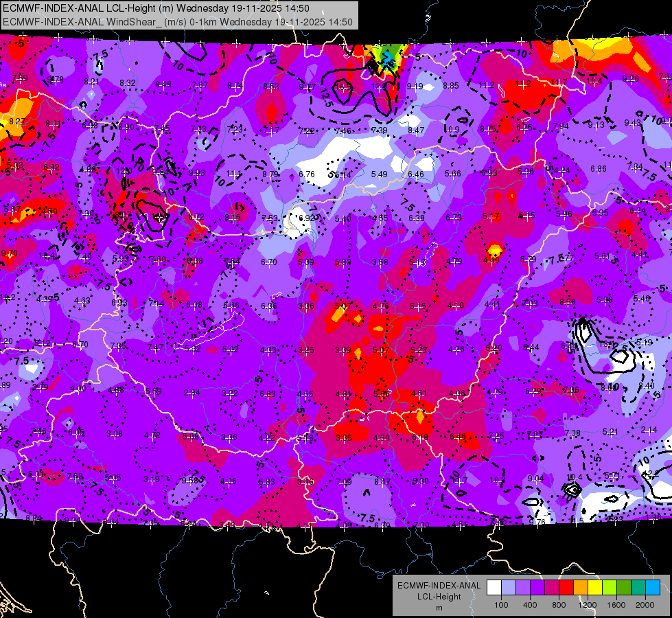The image size is (672, 618).
Task: Click the wind shear value '3.58'
Action: pos(380,262)
